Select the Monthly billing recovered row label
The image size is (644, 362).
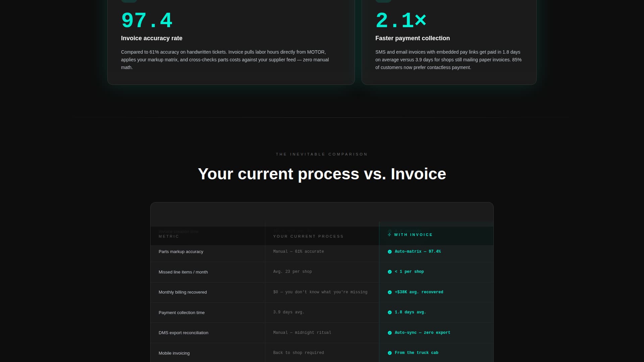[x=183, y=292]
